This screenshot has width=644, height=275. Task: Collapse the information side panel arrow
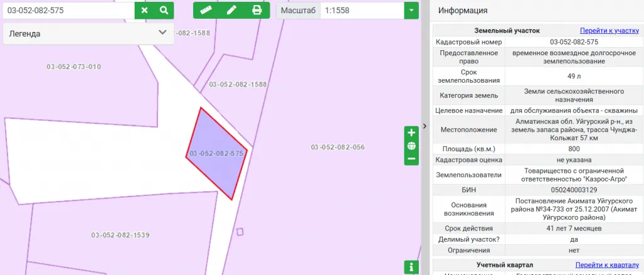tap(425, 126)
